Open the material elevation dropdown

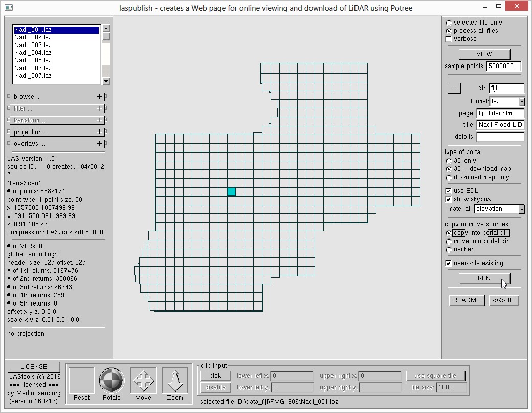(x=521, y=209)
